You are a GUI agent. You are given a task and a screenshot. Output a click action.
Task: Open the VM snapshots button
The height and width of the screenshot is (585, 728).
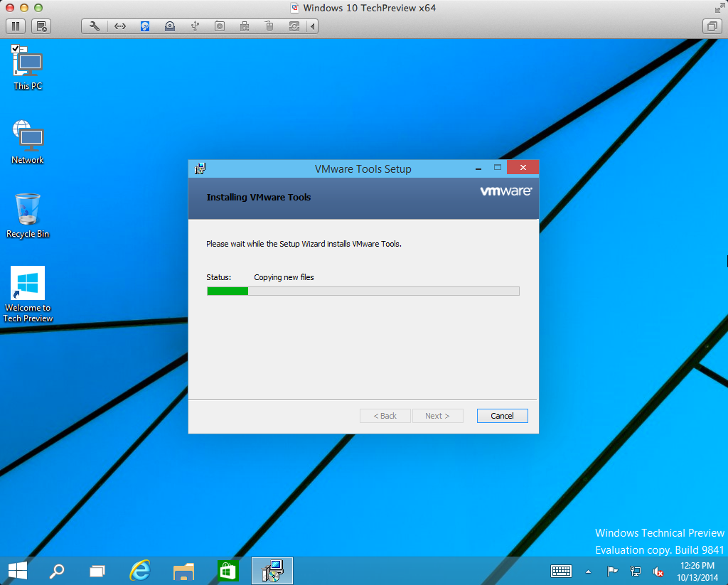41,26
